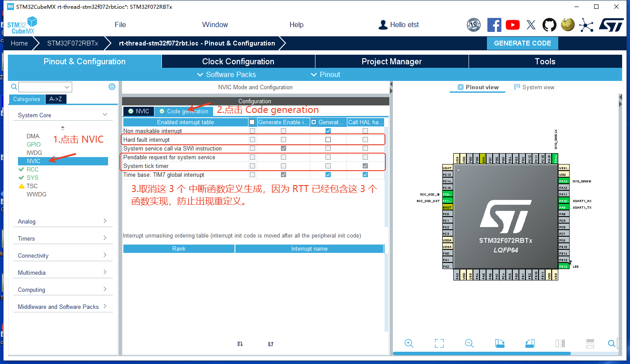The height and width of the screenshot is (364, 630).
Task: Toggle Non maskable interrupt IRQ handler checkbox
Action: tap(328, 131)
